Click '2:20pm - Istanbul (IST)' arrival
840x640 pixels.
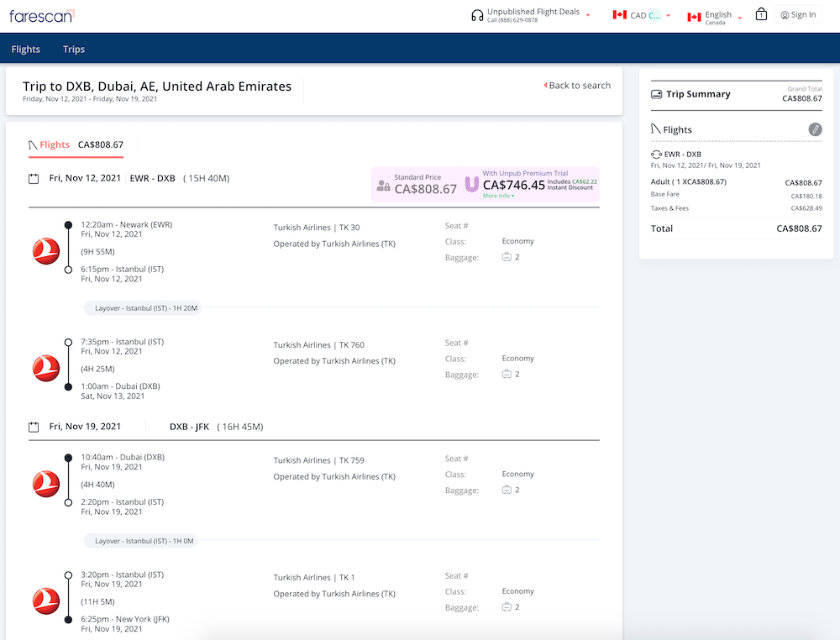click(122, 502)
